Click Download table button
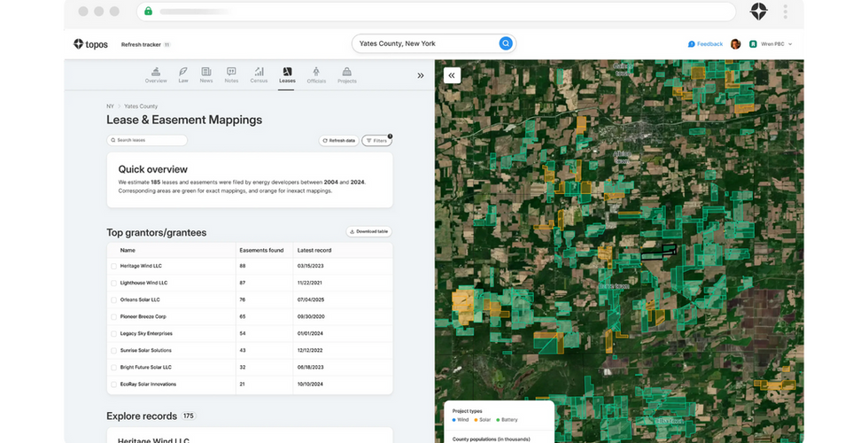The image size is (868, 443). click(x=368, y=231)
